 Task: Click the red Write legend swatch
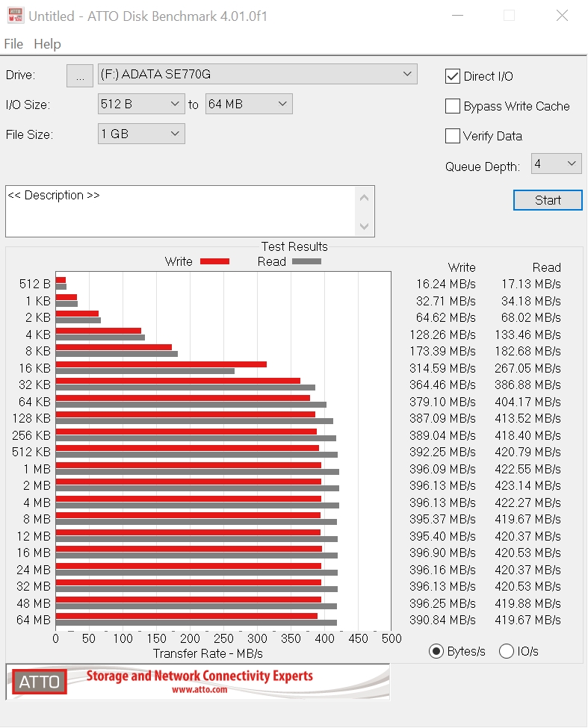tap(214, 261)
